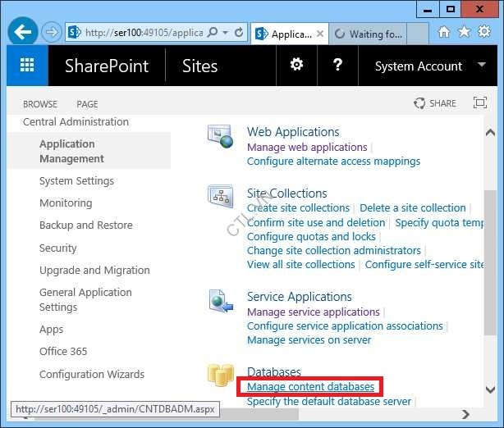Open the address bar dropdown arrow

pyautogui.click(x=225, y=33)
